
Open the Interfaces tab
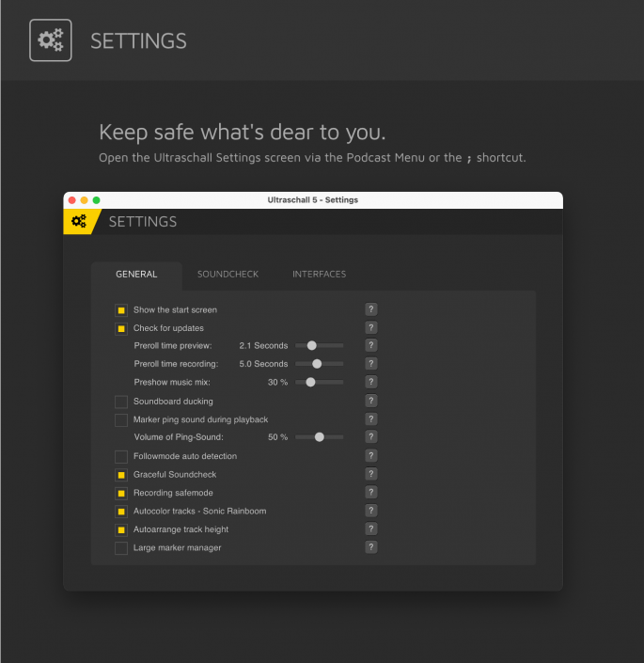tap(319, 275)
